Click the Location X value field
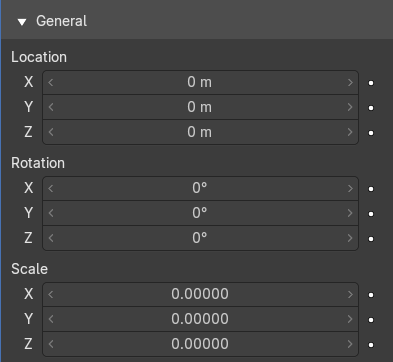The height and width of the screenshot is (362, 393). [200, 82]
